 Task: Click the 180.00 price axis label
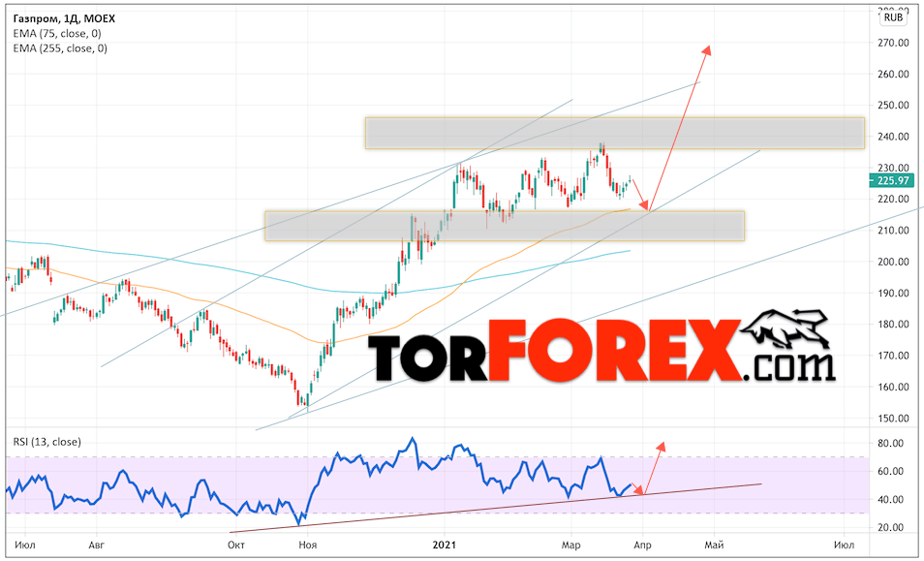[893, 325]
